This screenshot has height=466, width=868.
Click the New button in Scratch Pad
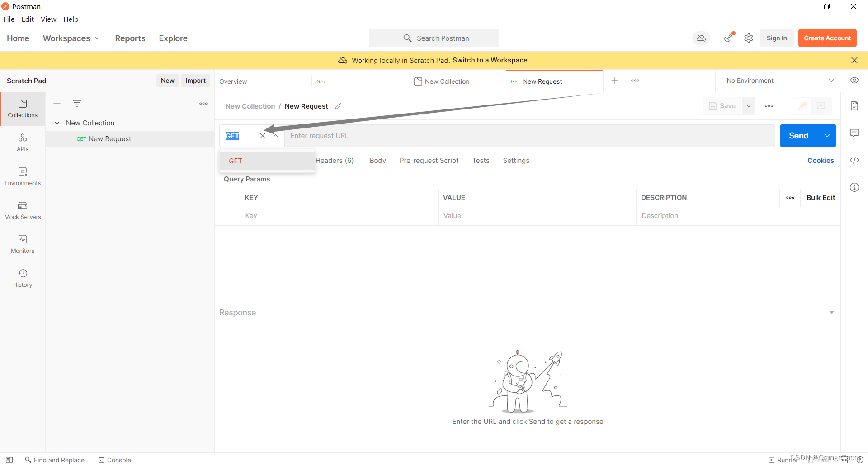pyautogui.click(x=168, y=81)
